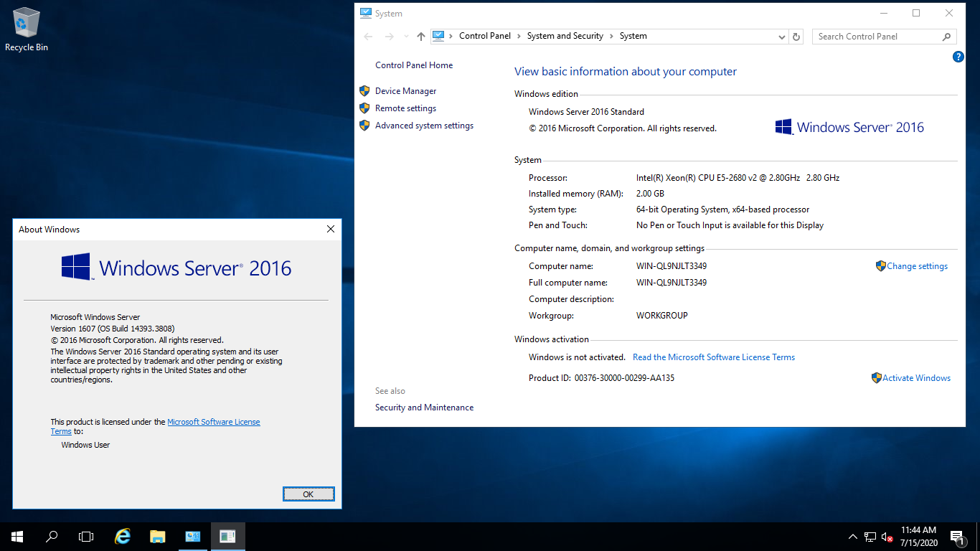
Task: Open Advanced system settings link
Action: (424, 126)
